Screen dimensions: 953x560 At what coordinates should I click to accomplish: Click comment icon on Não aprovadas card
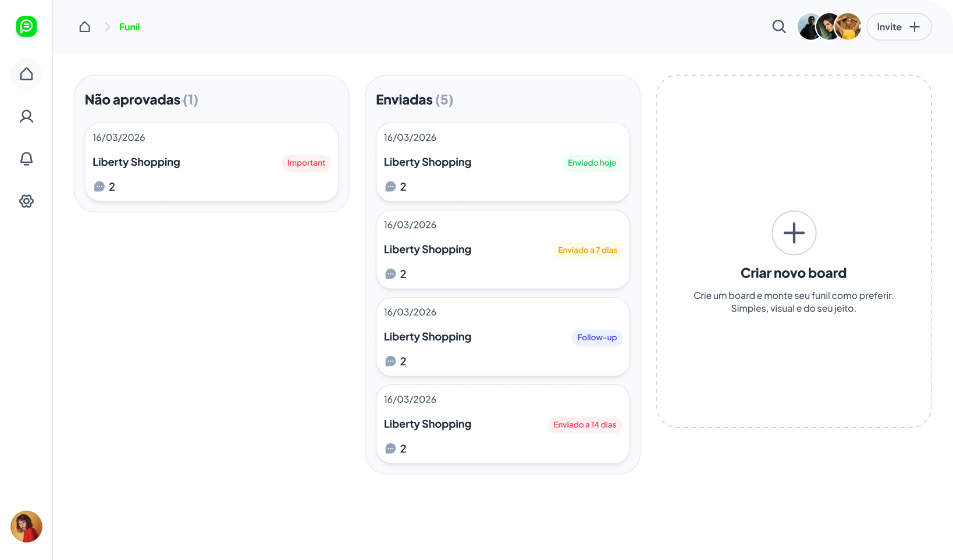click(x=99, y=187)
